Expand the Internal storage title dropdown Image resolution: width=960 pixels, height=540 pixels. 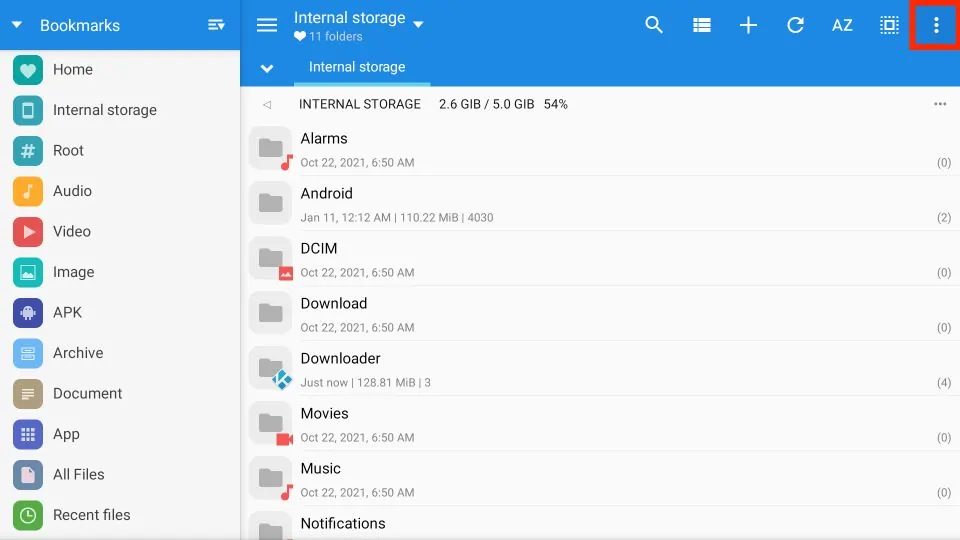tap(418, 24)
